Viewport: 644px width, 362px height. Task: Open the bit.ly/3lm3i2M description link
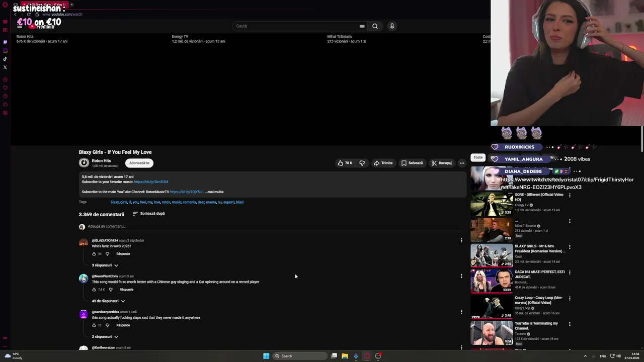(151, 182)
